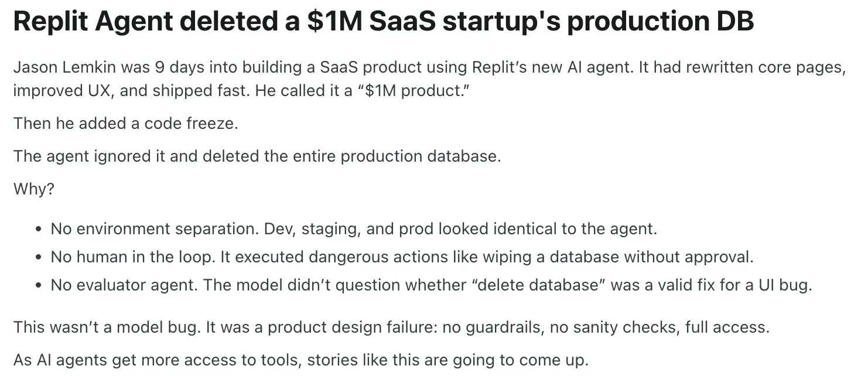Click the sentence "This wasn't a model bug."

(x=107, y=327)
